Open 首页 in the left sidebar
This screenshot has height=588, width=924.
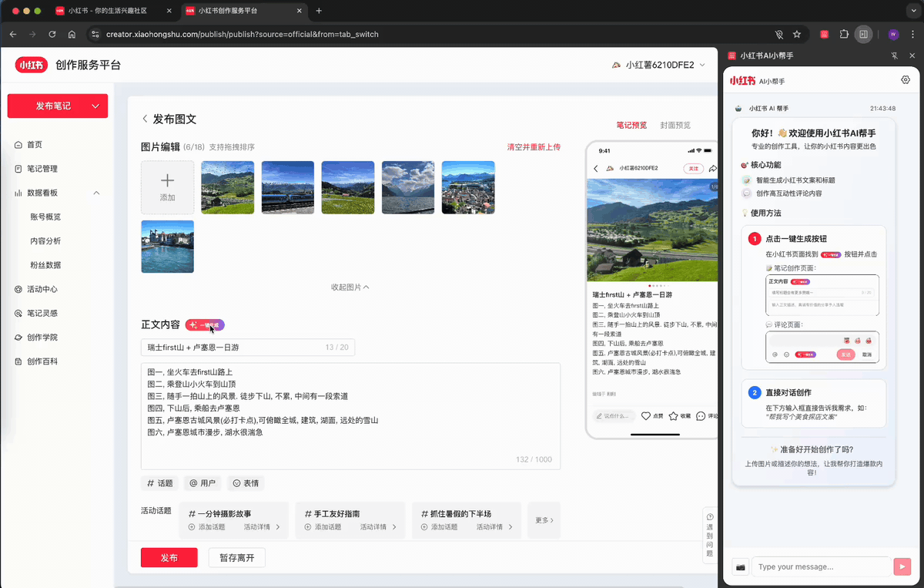coord(35,145)
